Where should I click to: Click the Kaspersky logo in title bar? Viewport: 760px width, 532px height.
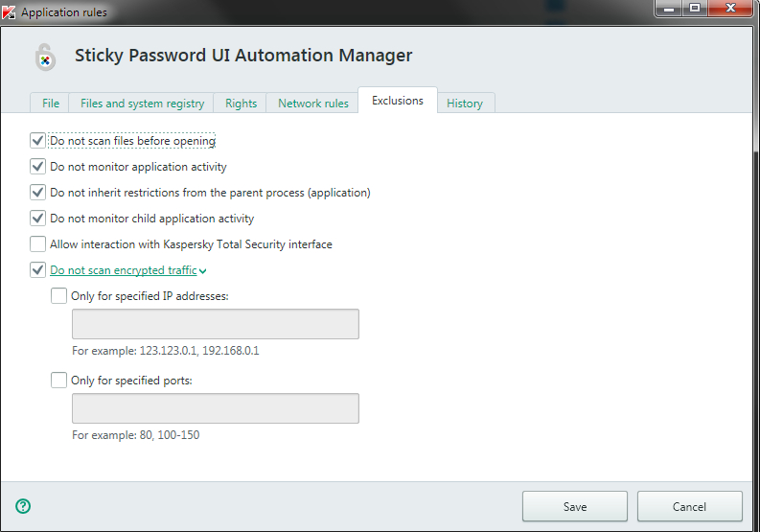tap(9, 12)
